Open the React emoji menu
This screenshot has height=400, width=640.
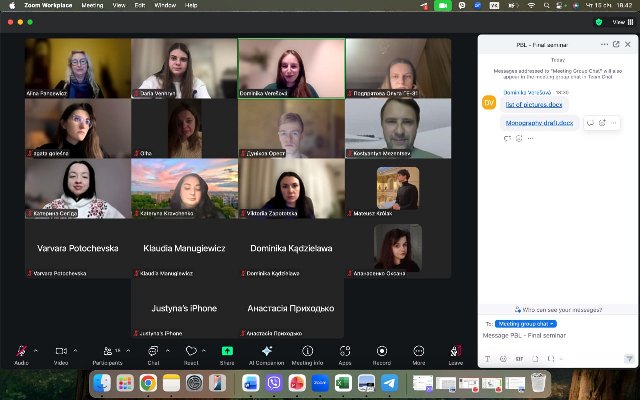tap(191, 352)
